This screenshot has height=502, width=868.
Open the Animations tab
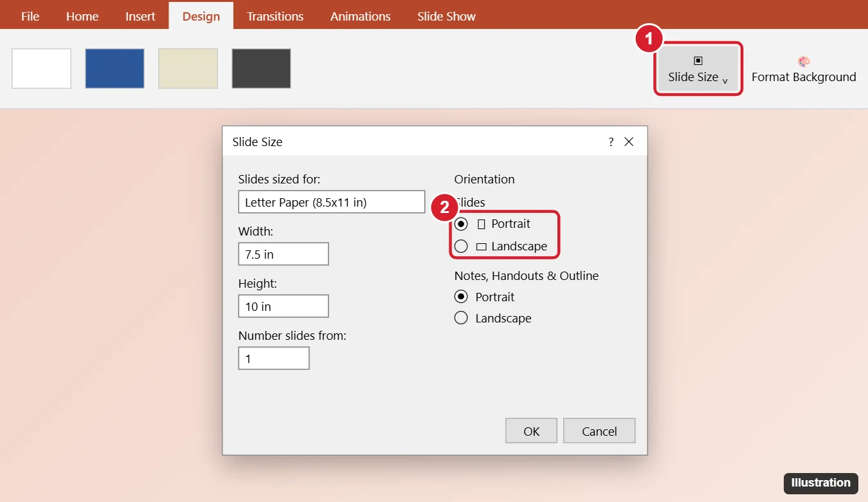[x=360, y=16]
